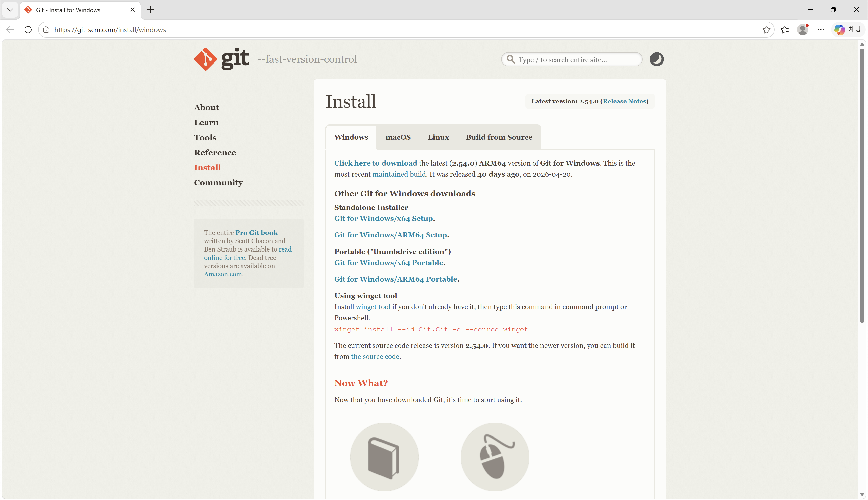Click 'Other Git for Windows downloads' heading
The image size is (868, 500).
pyautogui.click(x=404, y=193)
